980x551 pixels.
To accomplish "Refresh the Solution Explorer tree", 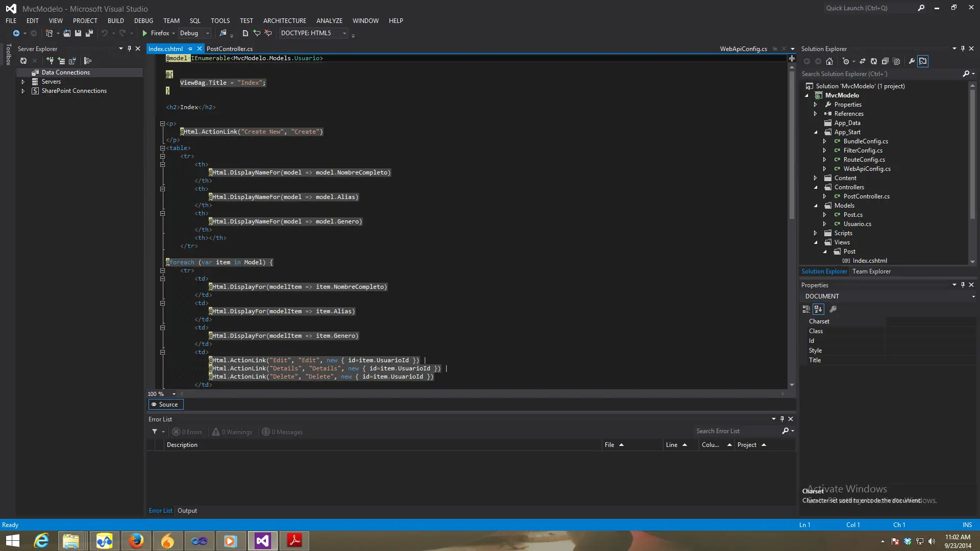I will 874,61.
